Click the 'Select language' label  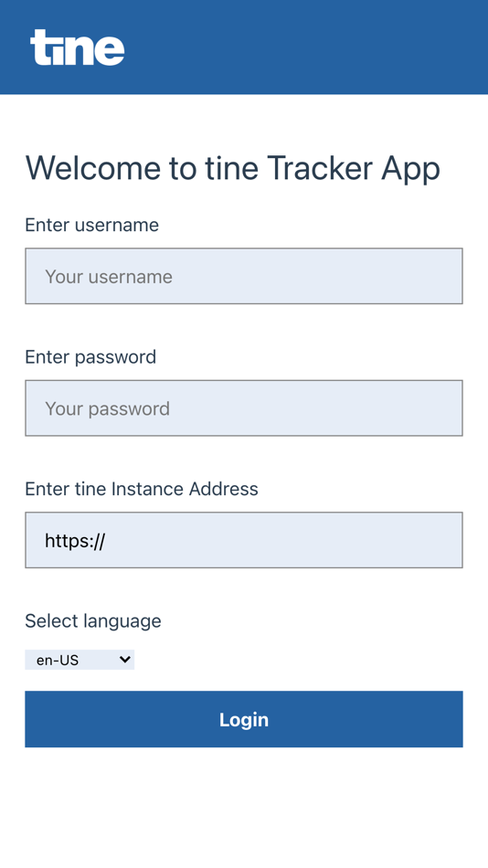pyautogui.click(x=93, y=621)
